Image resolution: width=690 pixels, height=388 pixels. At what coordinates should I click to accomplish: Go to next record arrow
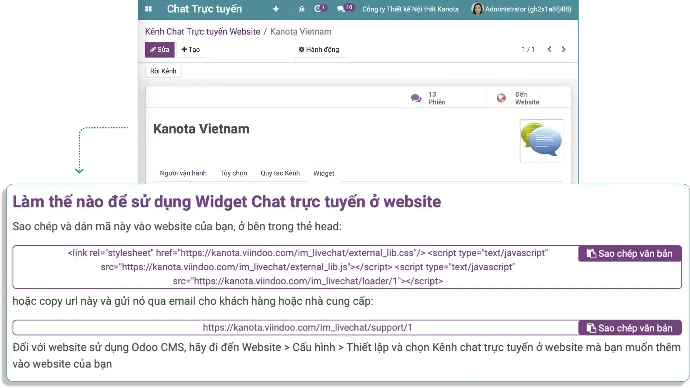563,49
